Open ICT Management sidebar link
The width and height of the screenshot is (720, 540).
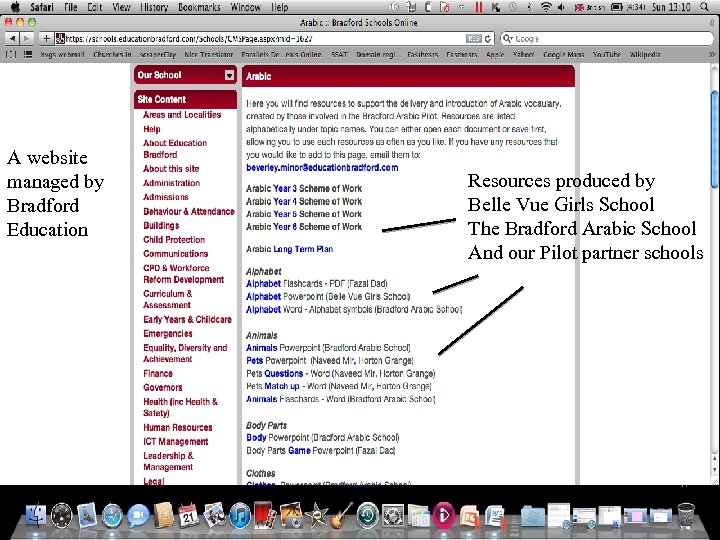click(x=175, y=442)
